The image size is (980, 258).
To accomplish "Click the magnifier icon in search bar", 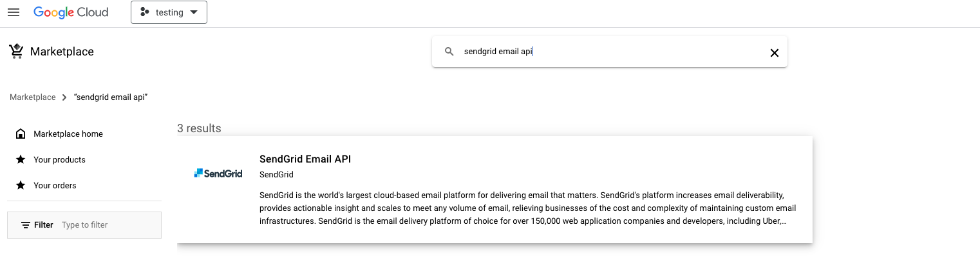I will 449,52.
